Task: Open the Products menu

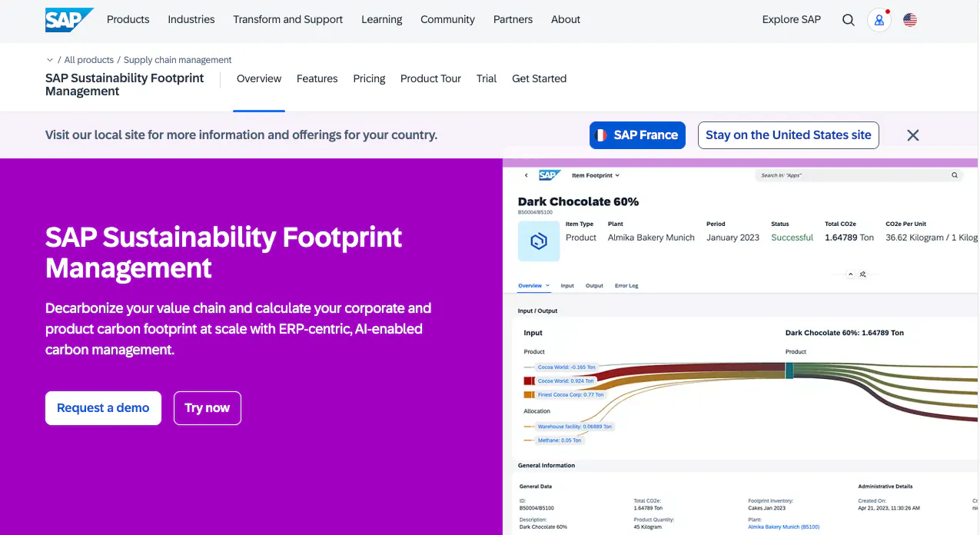Action: [x=128, y=19]
